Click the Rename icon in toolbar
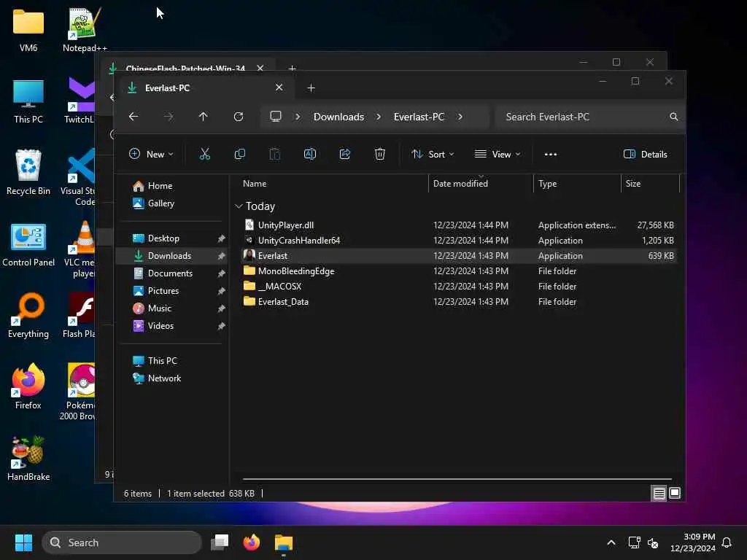Screen dimensions: 747x560 (309, 154)
